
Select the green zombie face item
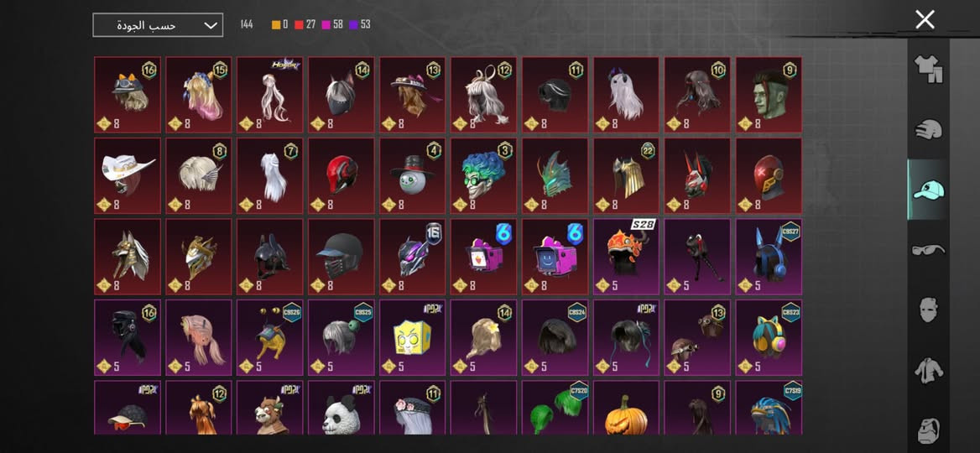pyautogui.click(x=769, y=94)
